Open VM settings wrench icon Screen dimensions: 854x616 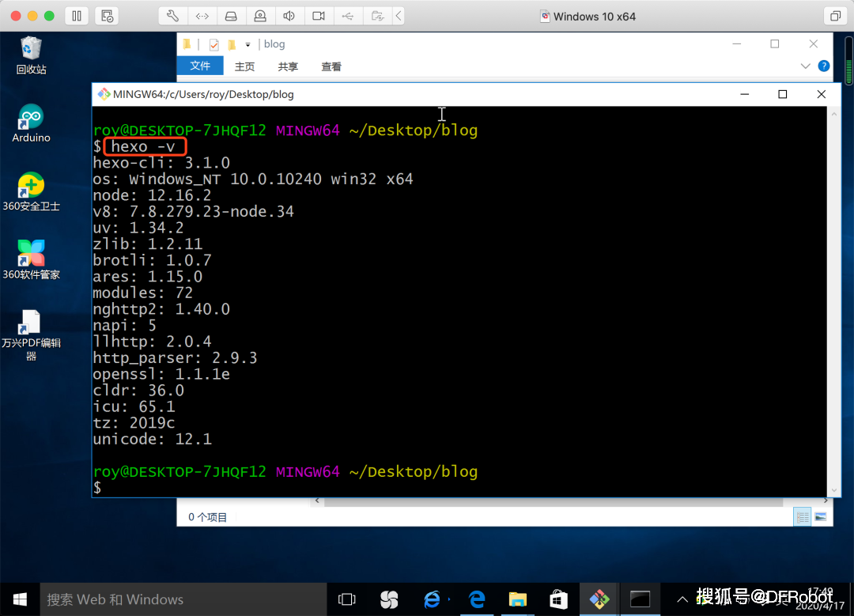click(172, 16)
